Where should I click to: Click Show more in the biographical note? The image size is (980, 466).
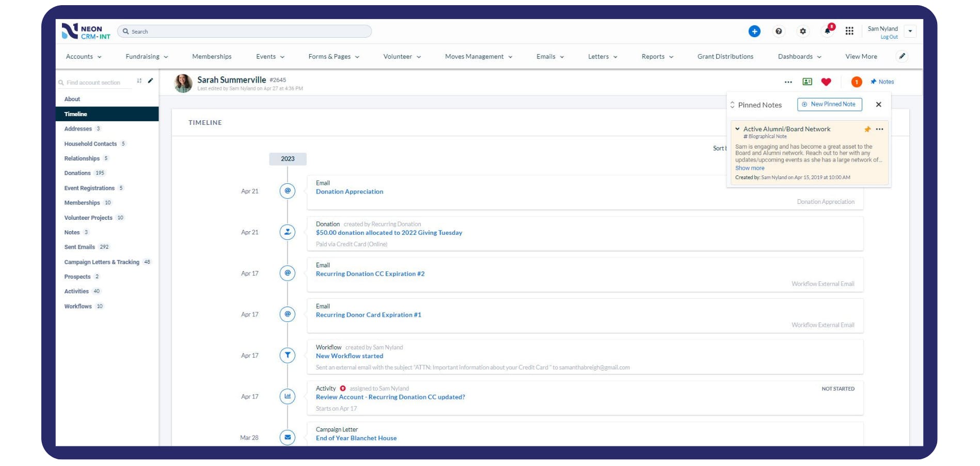click(x=750, y=168)
